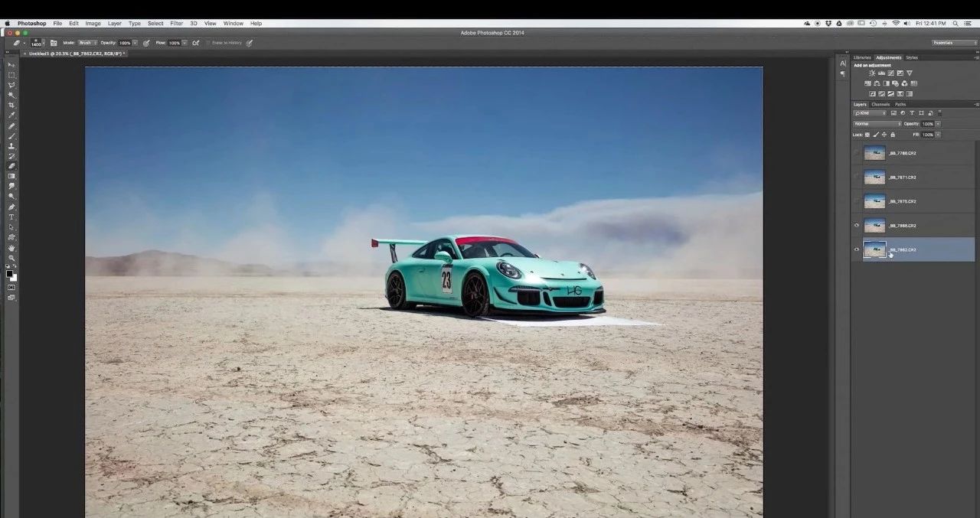Open the layer blend mode dropdown
The width and height of the screenshot is (980, 518).
coord(877,124)
